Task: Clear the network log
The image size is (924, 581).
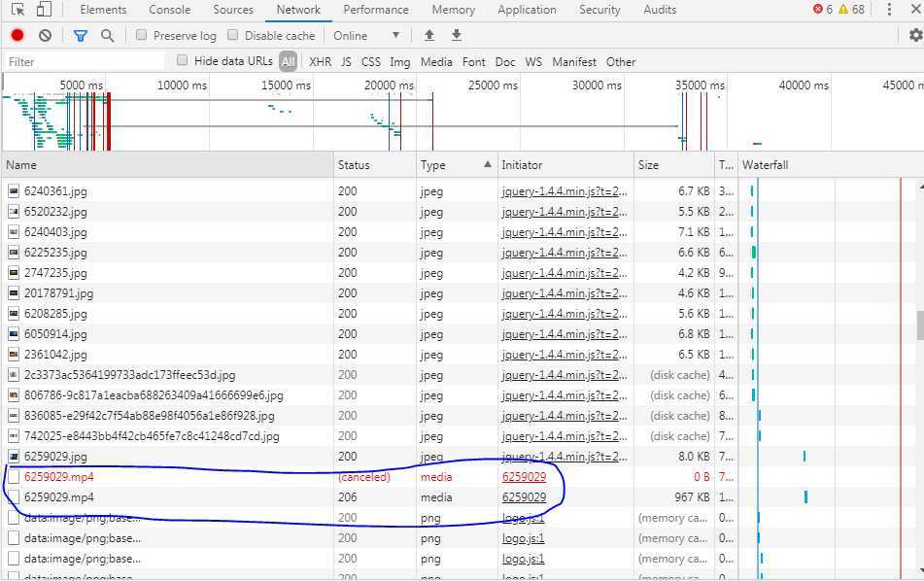Action: point(45,35)
